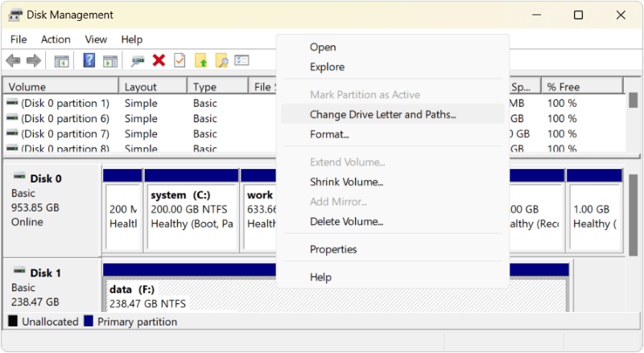This screenshot has height=353, width=644.
Task: Open Properties from the context menu
Action: pyautogui.click(x=393, y=249)
